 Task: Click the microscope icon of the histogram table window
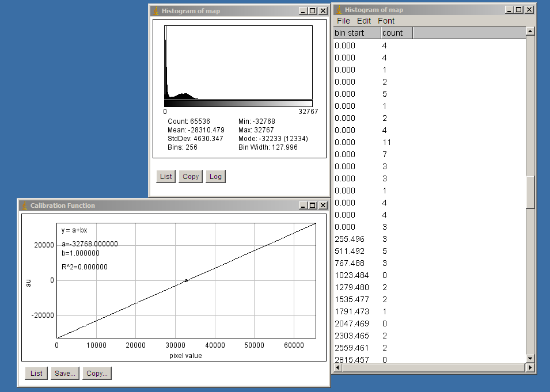[339, 10]
